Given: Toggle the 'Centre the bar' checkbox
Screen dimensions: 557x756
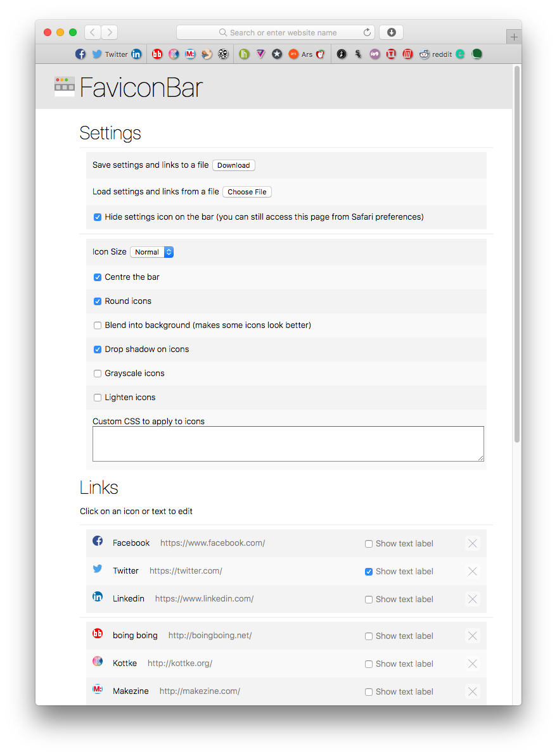Looking at the screenshot, I should tap(98, 277).
